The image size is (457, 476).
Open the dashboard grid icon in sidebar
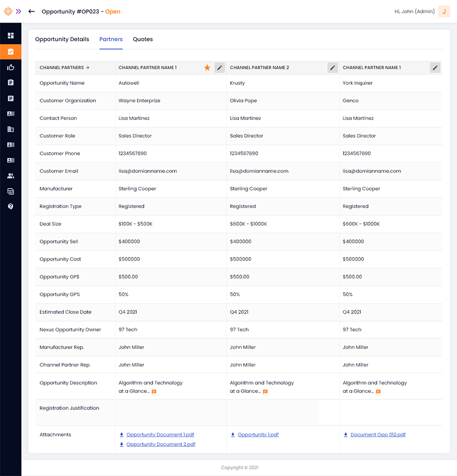click(10, 36)
